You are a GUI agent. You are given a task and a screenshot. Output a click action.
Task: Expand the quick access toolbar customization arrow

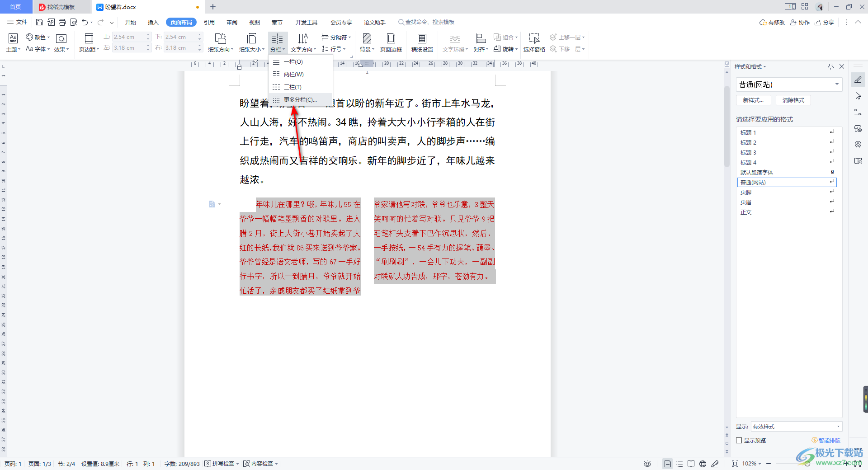(x=112, y=22)
